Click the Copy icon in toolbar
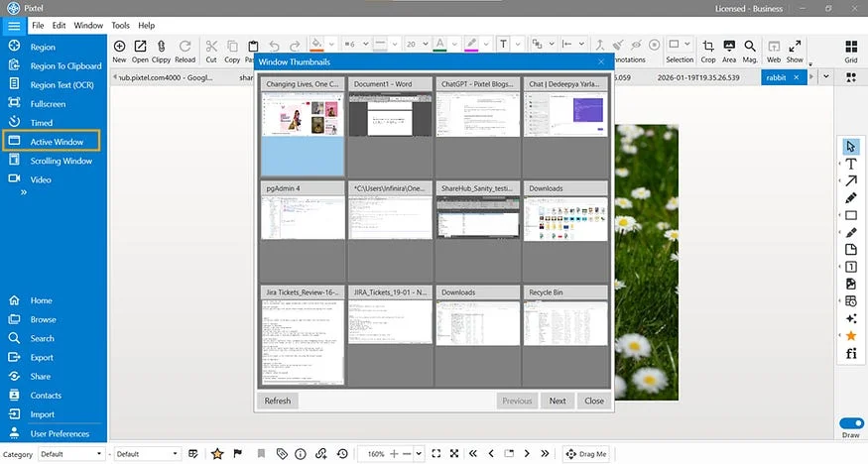 coord(232,51)
